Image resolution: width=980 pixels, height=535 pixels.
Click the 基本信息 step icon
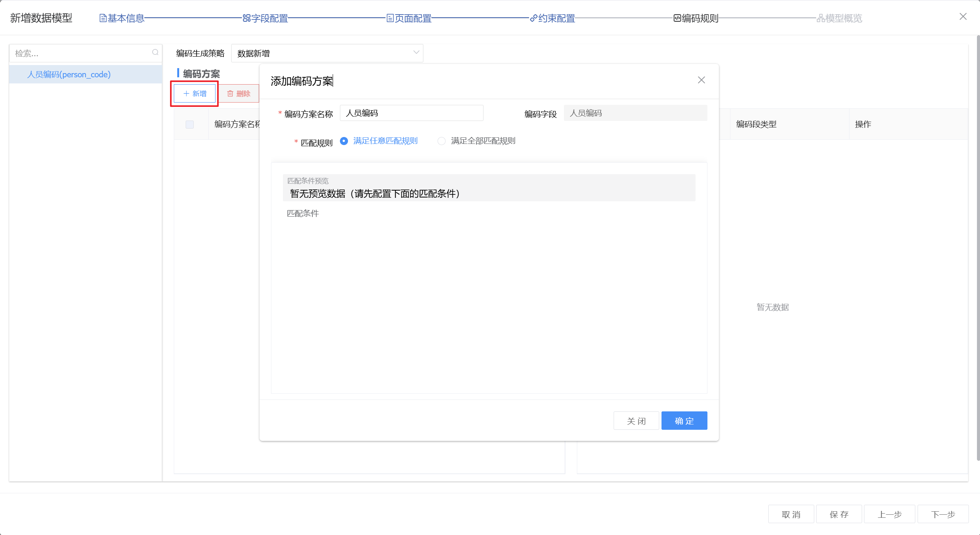tap(103, 18)
